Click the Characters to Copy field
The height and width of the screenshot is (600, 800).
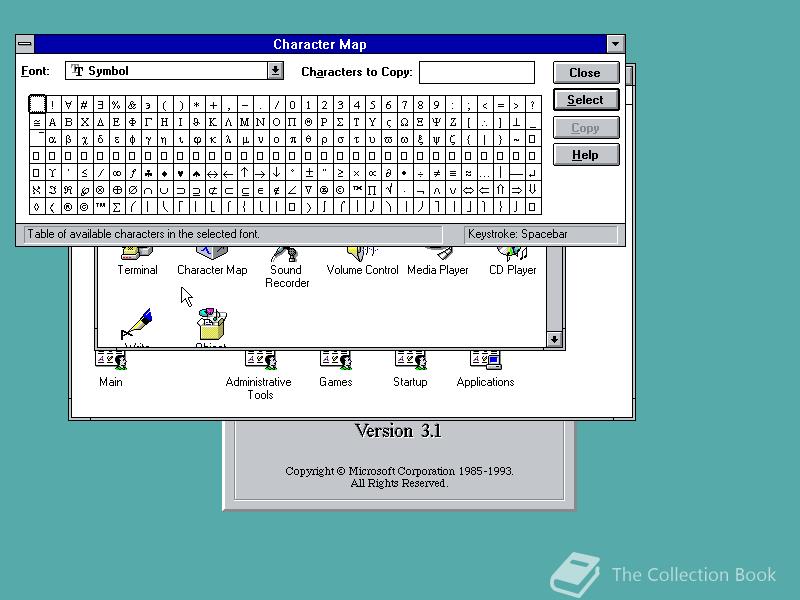477,72
